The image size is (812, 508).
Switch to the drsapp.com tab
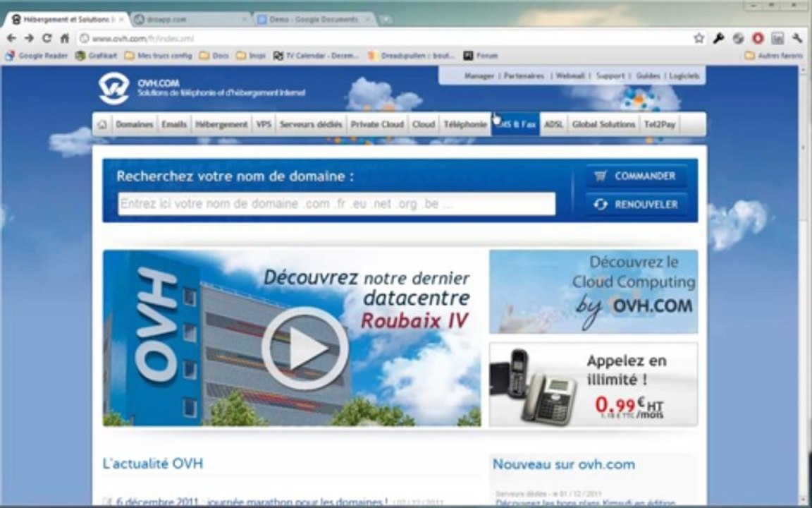[189, 20]
